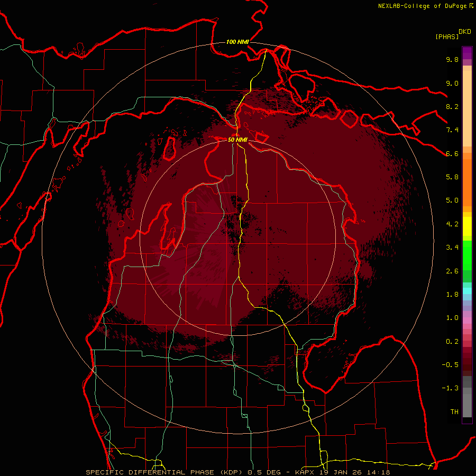Click the DKD unit label above the scale
Image resolution: width=476 pixels, height=476 pixels.
point(465,32)
